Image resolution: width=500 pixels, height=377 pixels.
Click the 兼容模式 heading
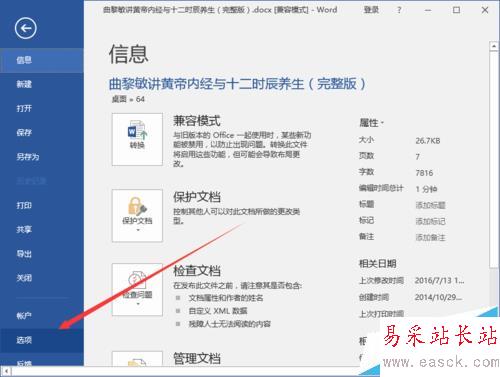pyautogui.click(x=197, y=121)
